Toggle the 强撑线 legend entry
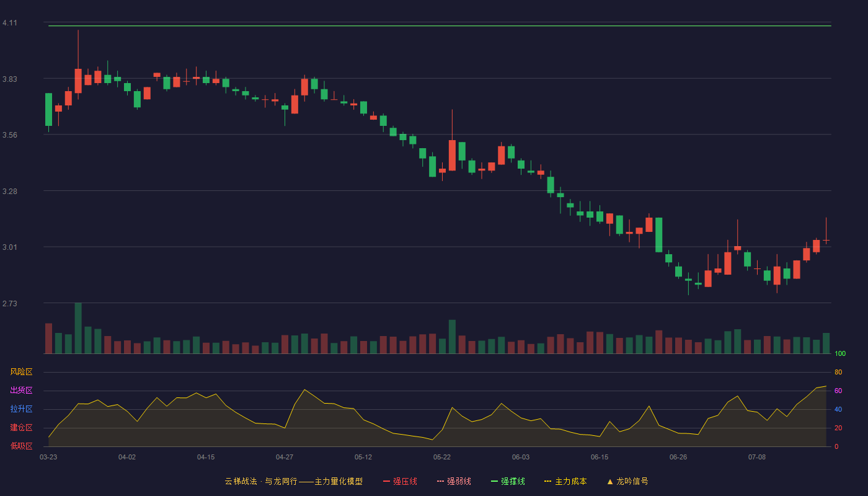The width and height of the screenshot is (868, 496). tap(508, 481)
